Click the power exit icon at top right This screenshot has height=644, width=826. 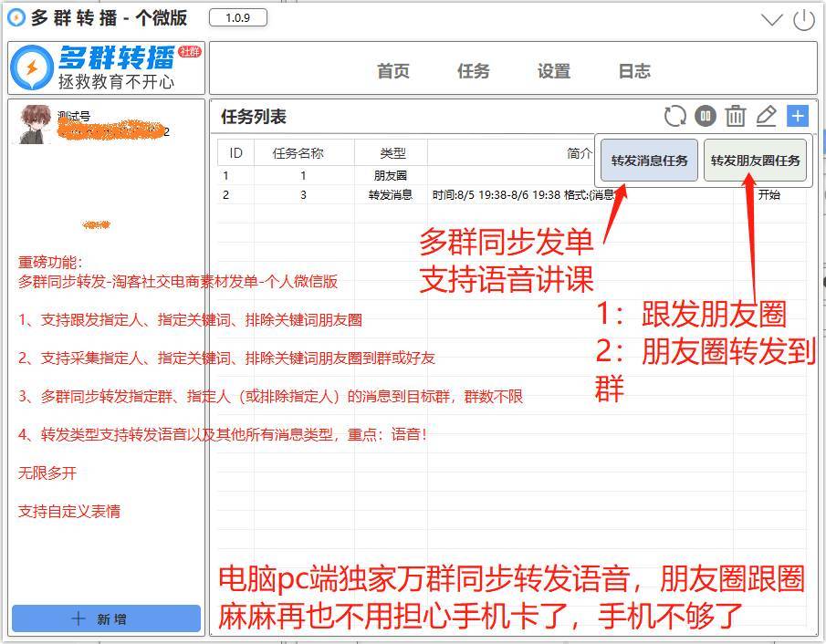(803, 20)
